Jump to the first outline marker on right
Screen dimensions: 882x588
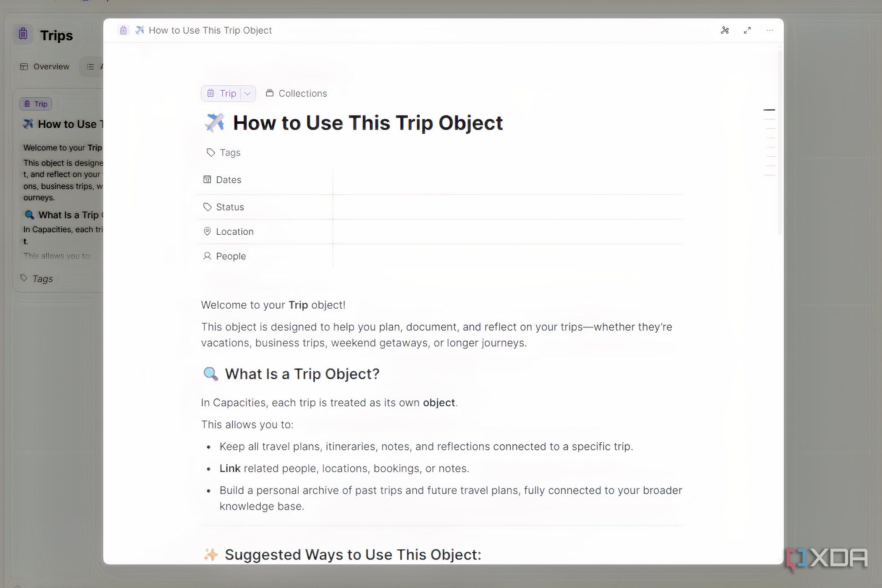click(769, 110)
